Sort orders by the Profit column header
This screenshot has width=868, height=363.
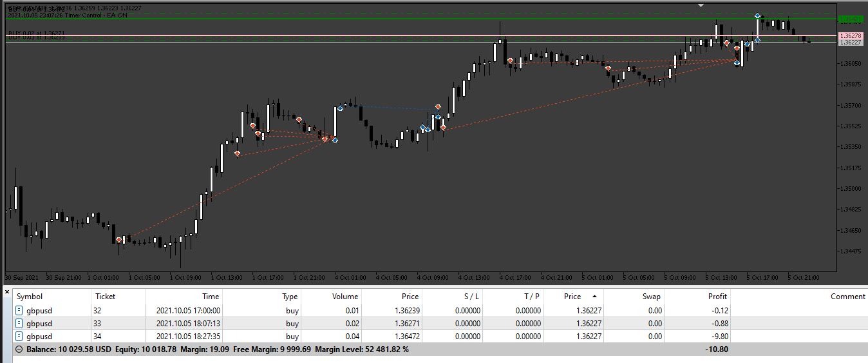(717, 297)
